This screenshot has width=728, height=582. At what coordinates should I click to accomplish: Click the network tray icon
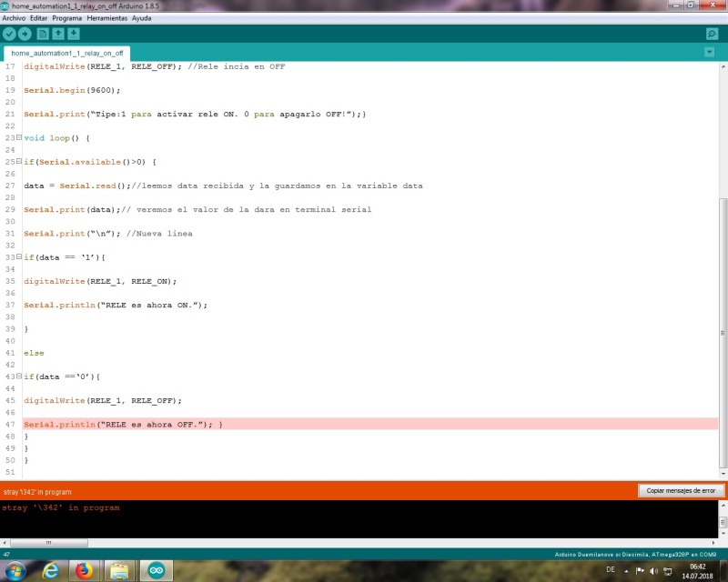[668, 571]
